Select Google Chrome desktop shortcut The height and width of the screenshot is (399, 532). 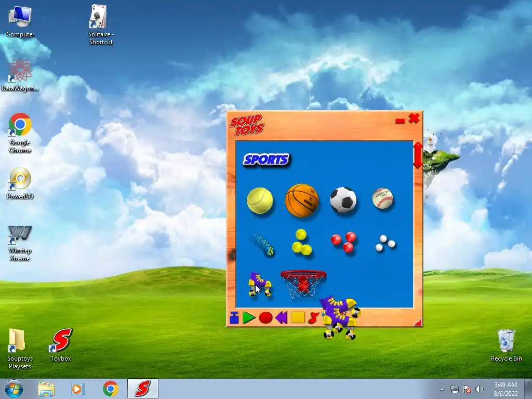(20, 133)
